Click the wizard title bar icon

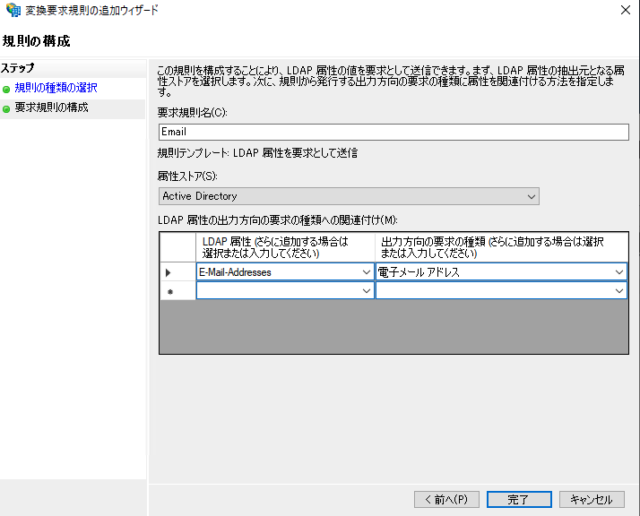(x=13, y=10)
